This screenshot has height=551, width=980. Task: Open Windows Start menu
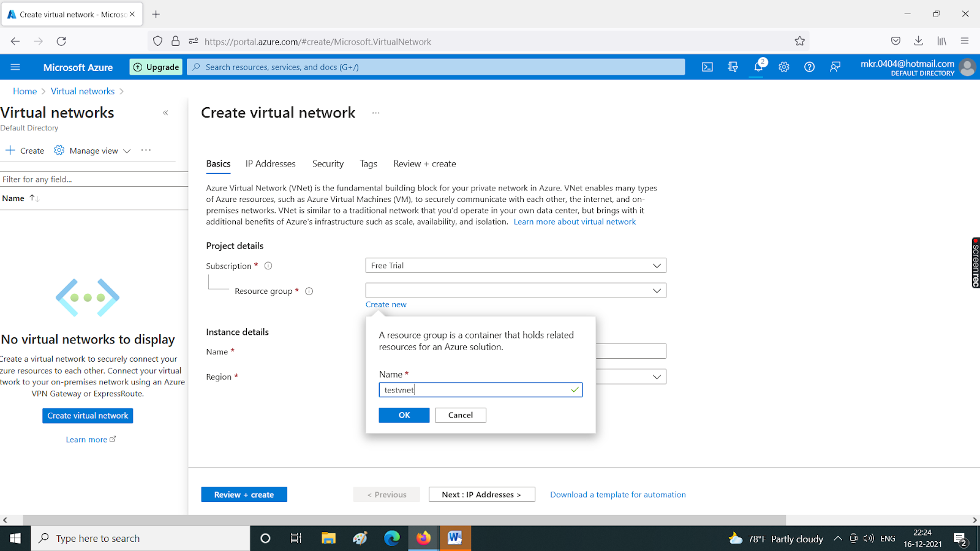15,539
